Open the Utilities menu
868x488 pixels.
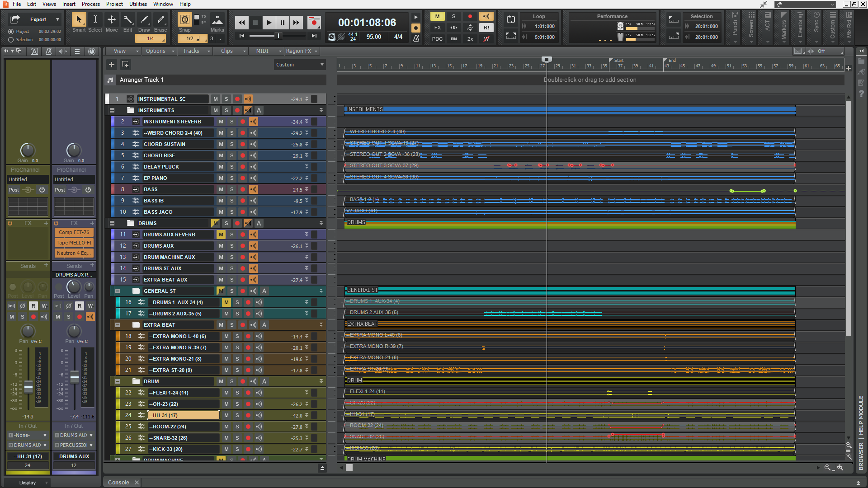click(x=138, y=4)
